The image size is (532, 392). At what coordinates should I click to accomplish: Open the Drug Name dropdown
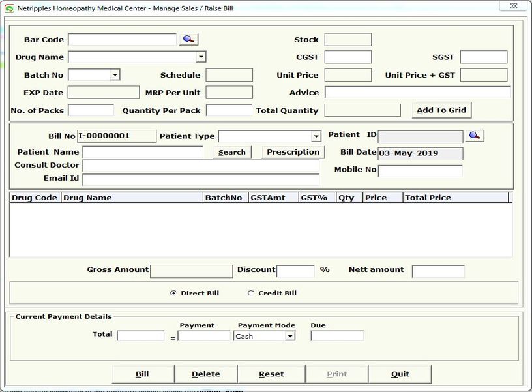(x=201, y=57)
